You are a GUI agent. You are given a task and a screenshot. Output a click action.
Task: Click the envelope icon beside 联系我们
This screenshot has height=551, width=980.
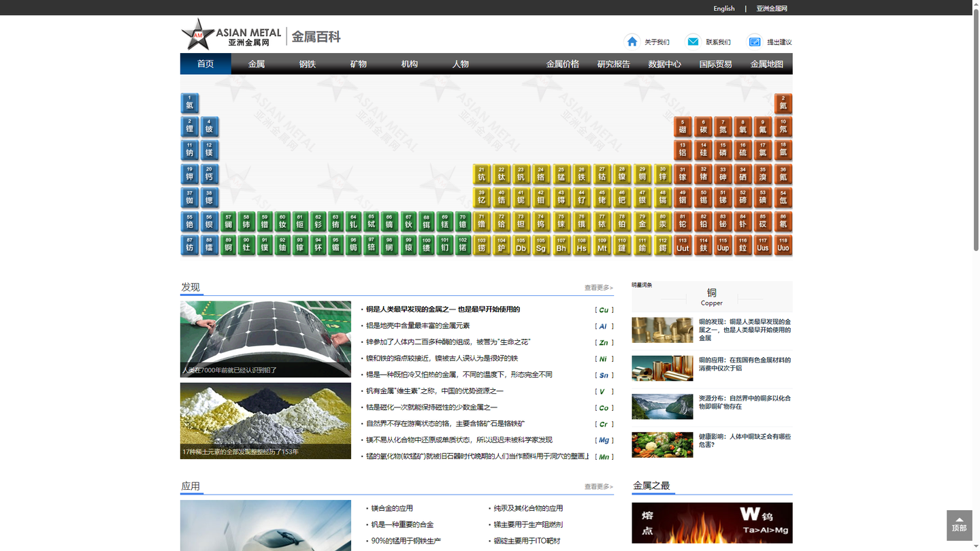(693, 41)
